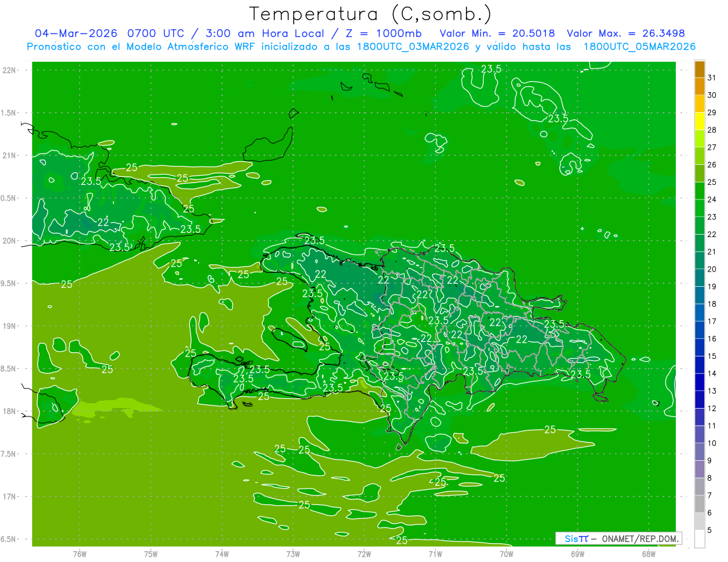Select the 'Z = 1000mb' level label
The image size is (728, 562).
[383, 33]
